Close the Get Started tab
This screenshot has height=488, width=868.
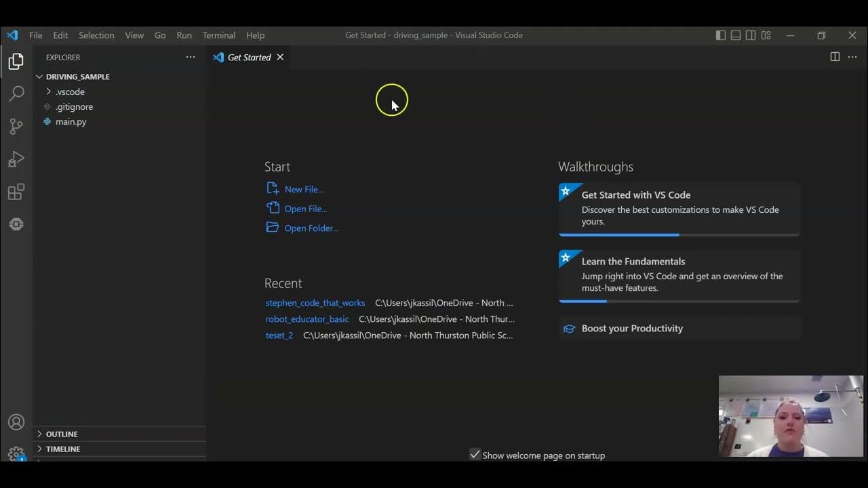(x=280, y=57)
